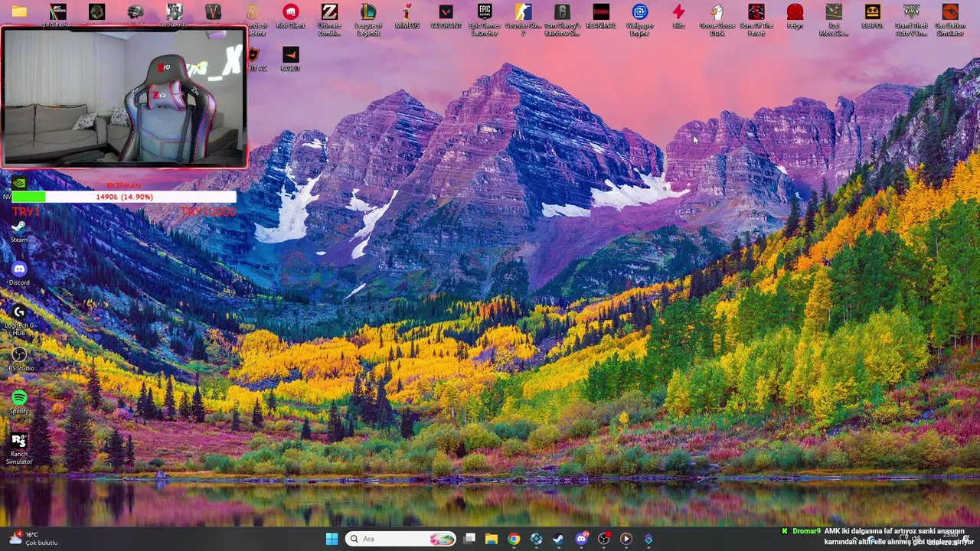
Task: Open Spotify from the desktop
Action: [x=19, y=403]
